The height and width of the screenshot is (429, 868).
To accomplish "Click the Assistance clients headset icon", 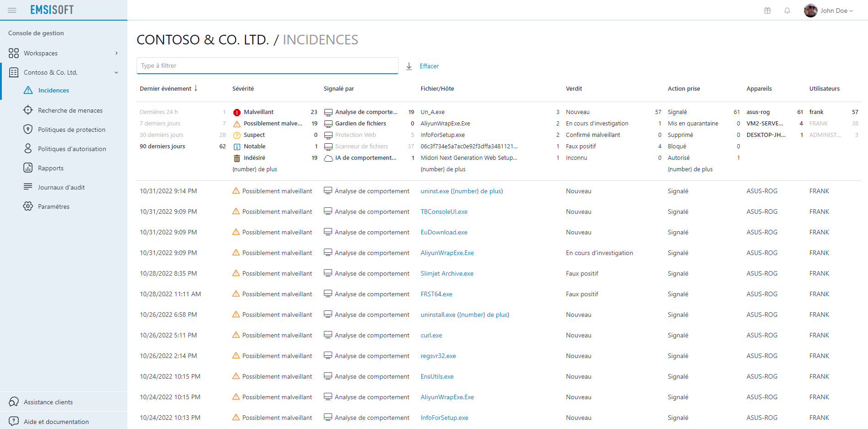I will (14, 402).
